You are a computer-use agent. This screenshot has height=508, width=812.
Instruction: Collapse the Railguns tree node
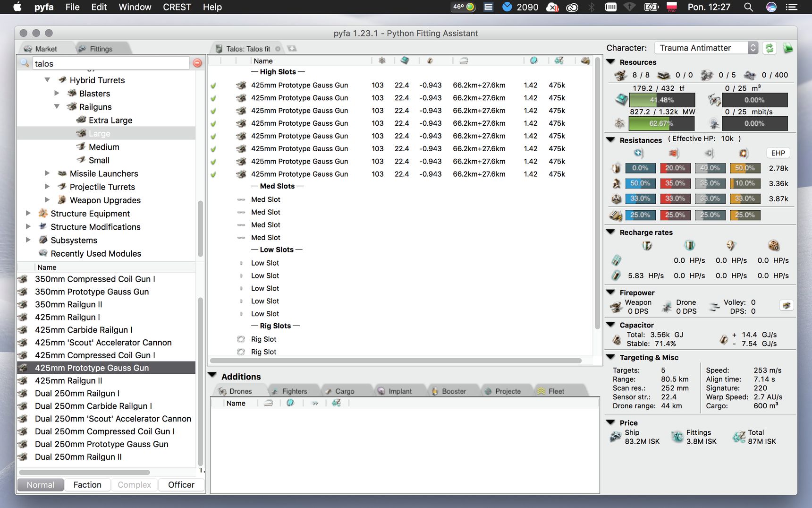(57, 106)
